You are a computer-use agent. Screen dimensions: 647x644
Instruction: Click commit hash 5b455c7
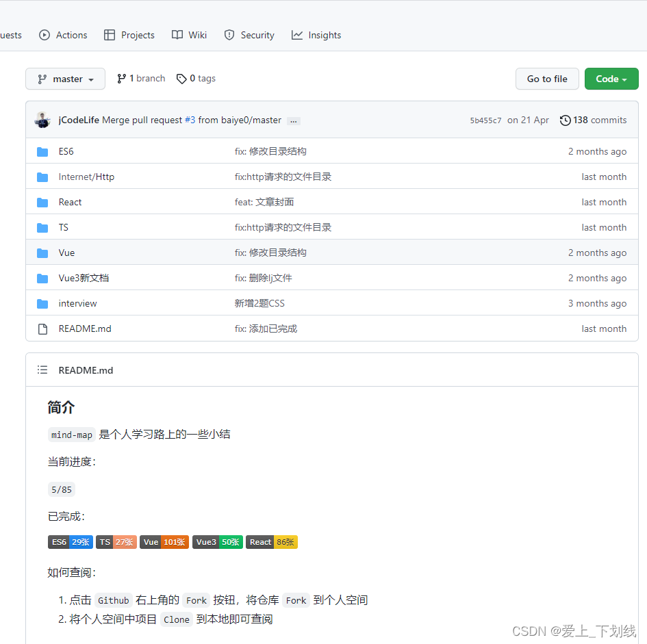(x=485, y=120)
